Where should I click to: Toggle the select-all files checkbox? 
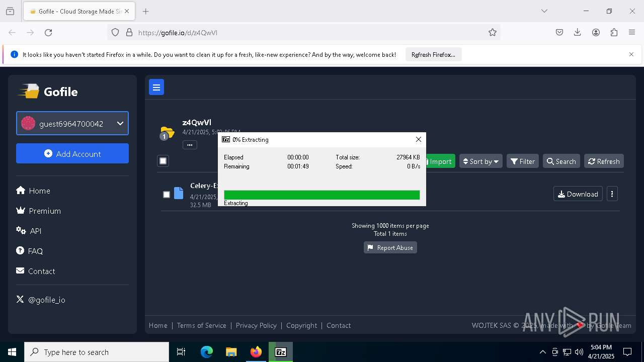(163, 161)
